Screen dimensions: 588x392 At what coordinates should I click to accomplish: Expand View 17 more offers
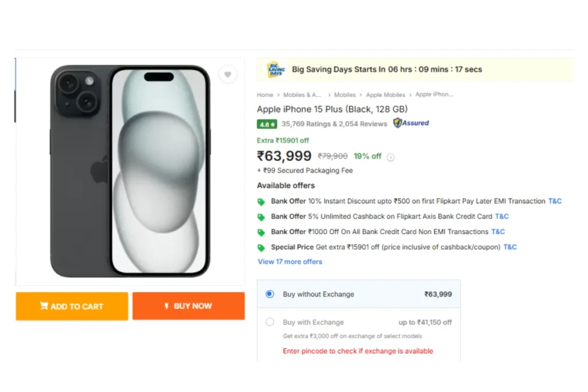(290, 262)
